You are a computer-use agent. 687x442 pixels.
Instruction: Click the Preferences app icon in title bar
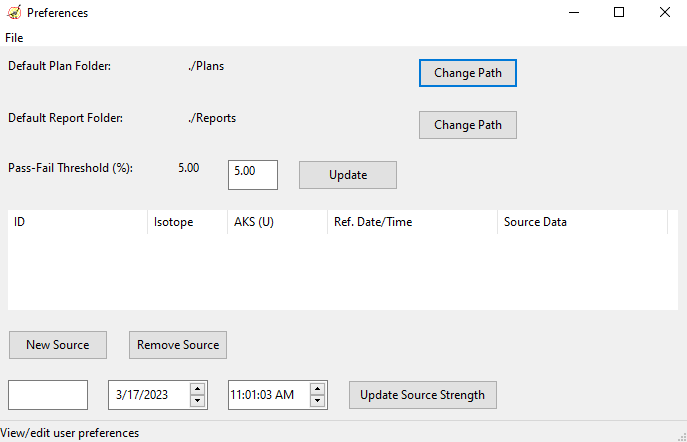(14, 12)
